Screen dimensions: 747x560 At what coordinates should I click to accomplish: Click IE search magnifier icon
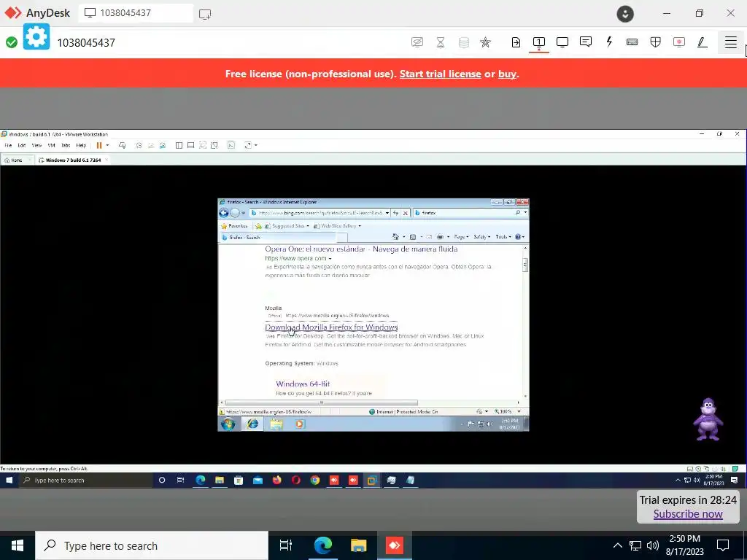(x=518, y=213)
